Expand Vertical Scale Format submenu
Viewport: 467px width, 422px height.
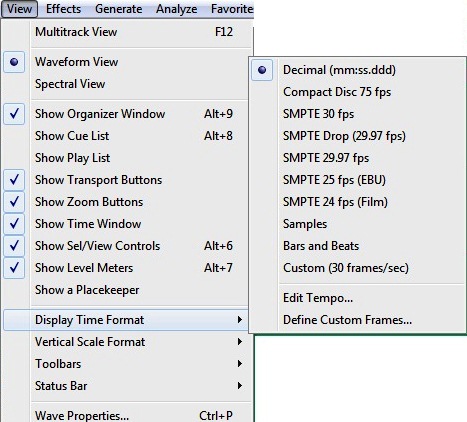(x=126, y=342)
